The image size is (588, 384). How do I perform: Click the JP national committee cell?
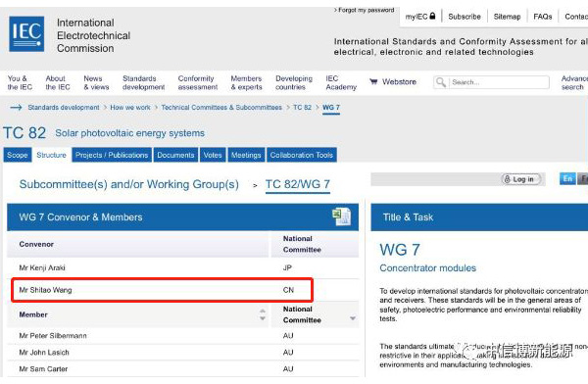pyautogui.click(x=287, y=267)
